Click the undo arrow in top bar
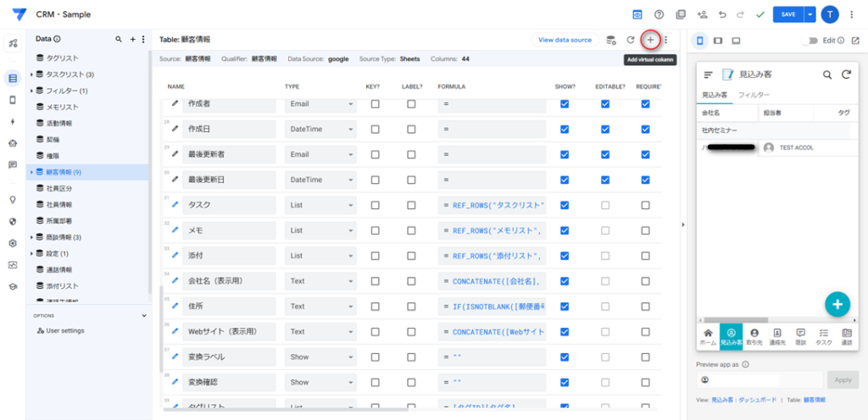The width and height of the screenshot is (868, 420). [x=722, y=14]
